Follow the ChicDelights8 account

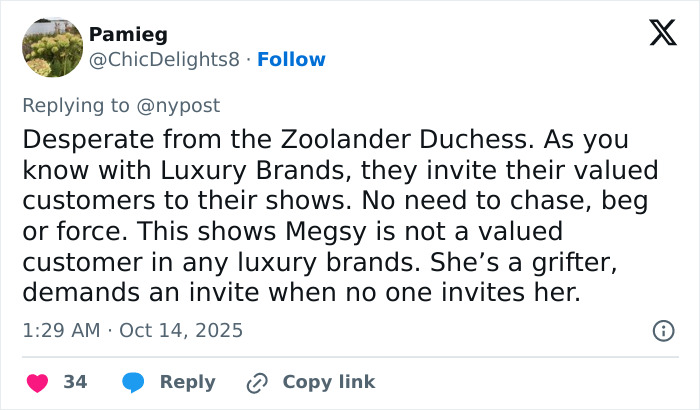click(291, 59)
